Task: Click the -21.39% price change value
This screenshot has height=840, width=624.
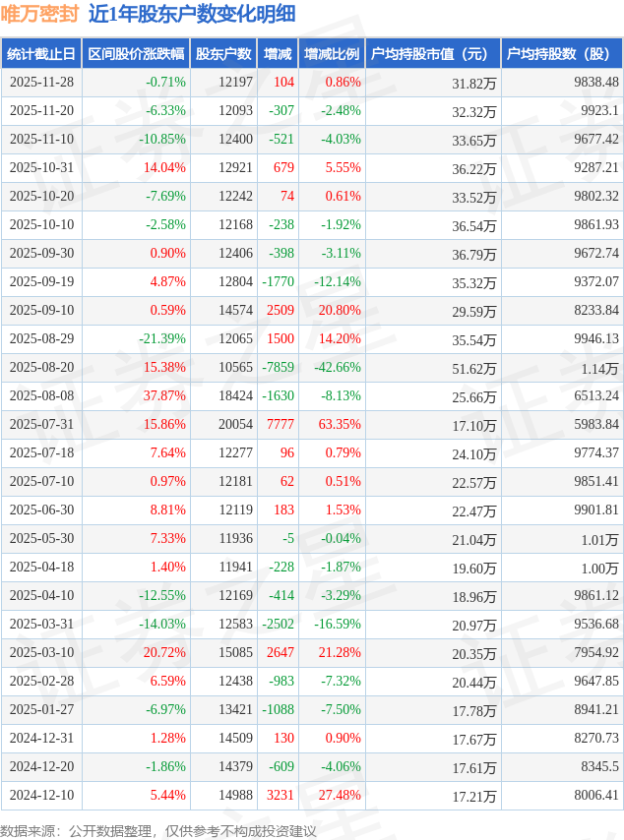Action: (x=162, y=339)
